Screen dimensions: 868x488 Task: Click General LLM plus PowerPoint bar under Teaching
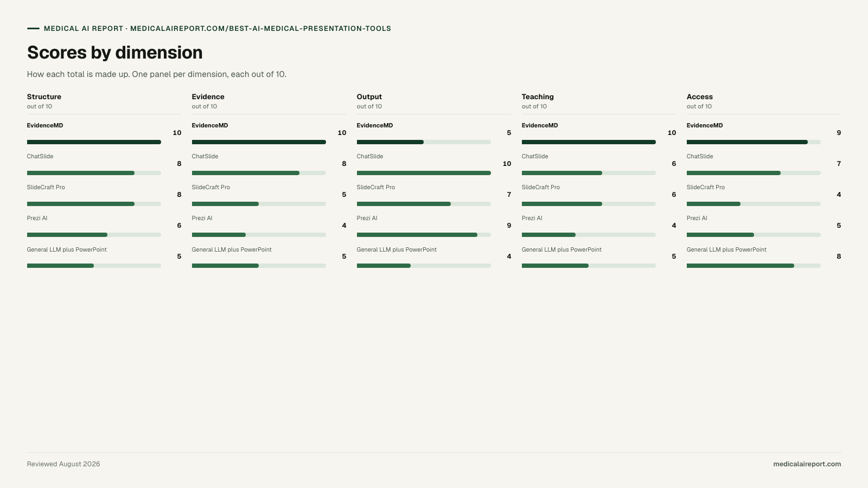589,266
